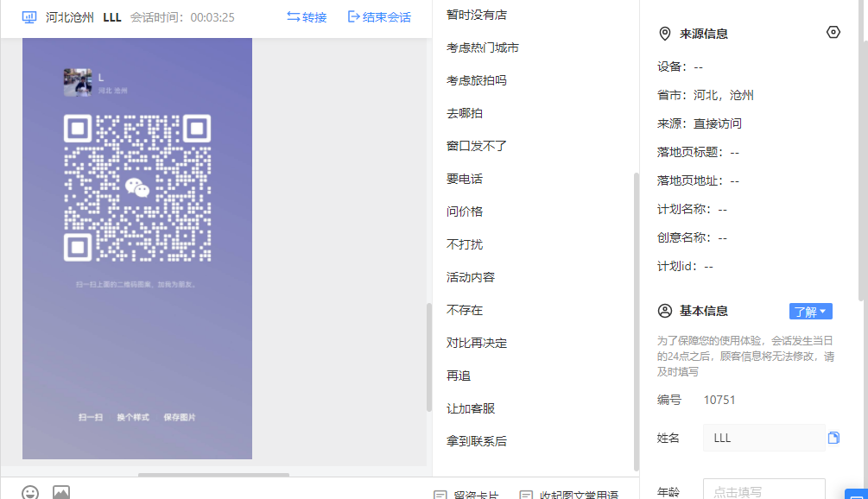Select quick reply 去哪拍
The image size is (868, 499).
coord(465,113)
